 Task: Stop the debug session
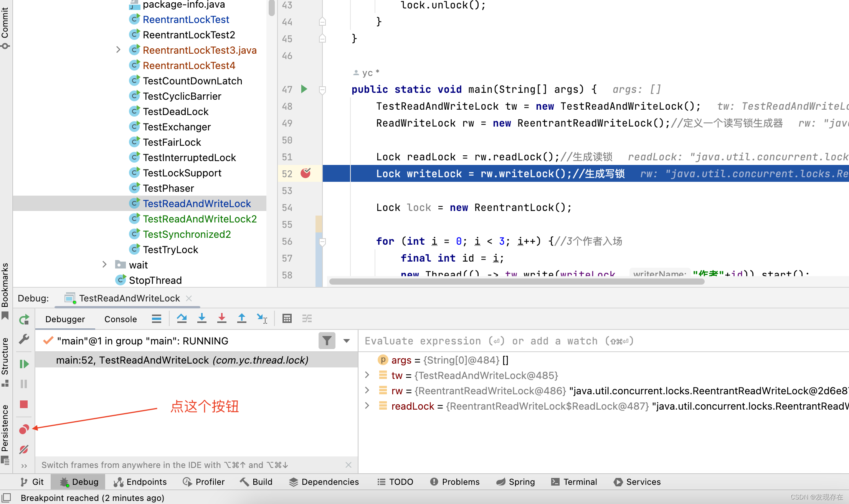[24, 405]
